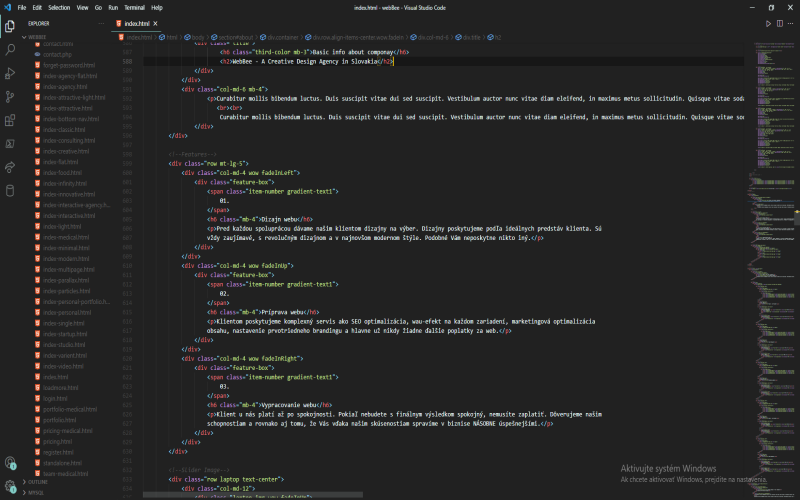Click the Run file play icon
Image resolution: width=800 pixels, height=500 pixels.
pyautogui.click(x=768, y=23)
